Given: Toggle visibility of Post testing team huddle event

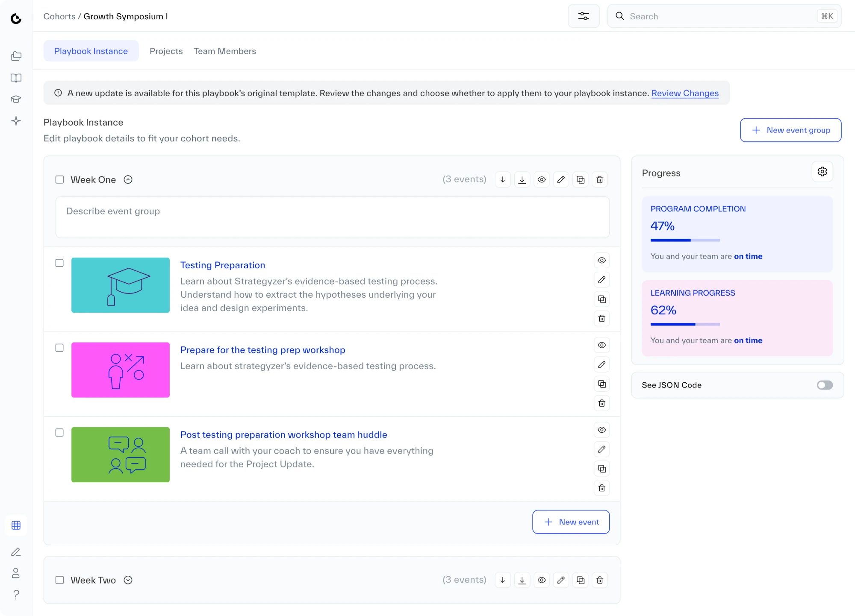Looking at the screenshot, I should click(601, 430).
